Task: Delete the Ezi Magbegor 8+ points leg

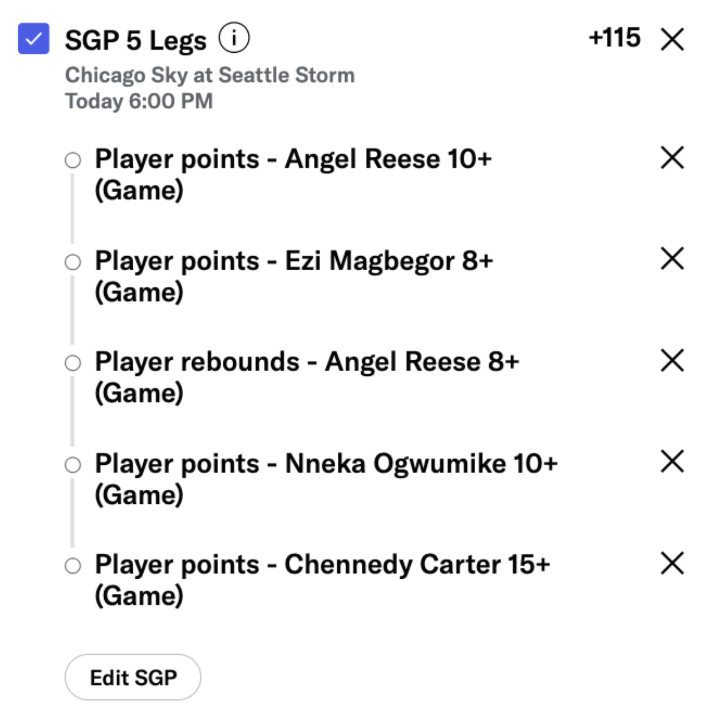Action: coord(672,259)
